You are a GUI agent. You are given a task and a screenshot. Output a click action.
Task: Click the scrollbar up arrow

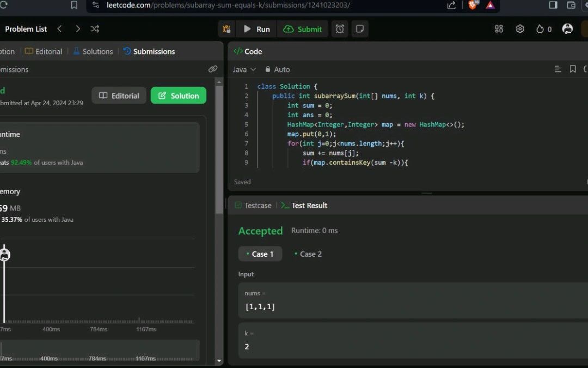(219, 82)
